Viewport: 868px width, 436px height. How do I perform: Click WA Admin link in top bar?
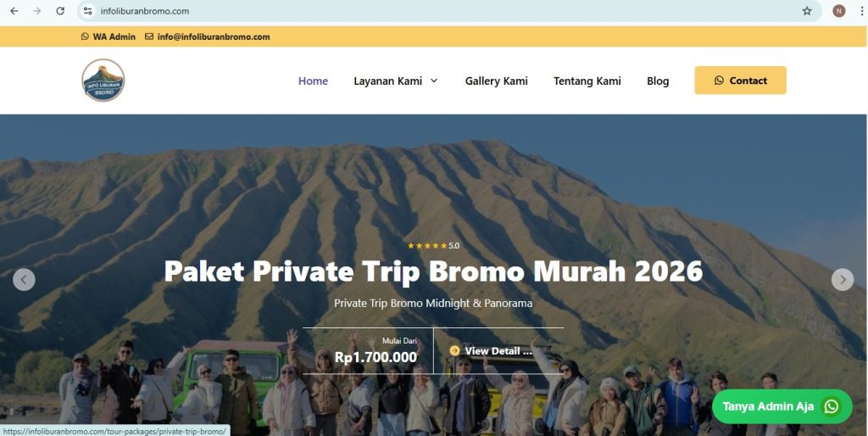tap(108, 36)
